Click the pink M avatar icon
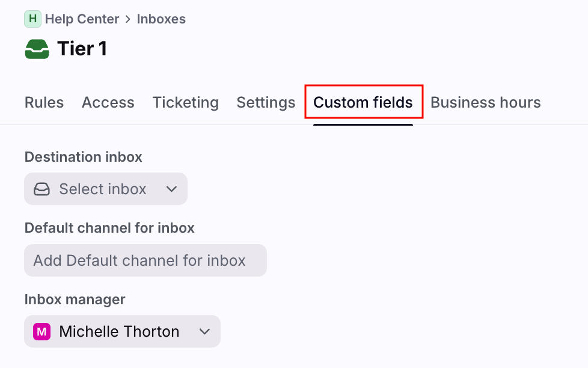This screenshot has height=368, width=588. pos(41,331)
